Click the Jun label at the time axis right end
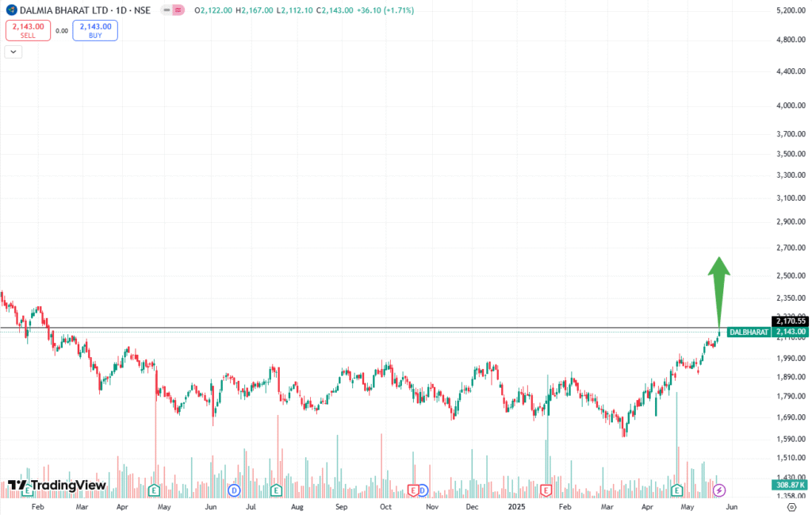This screenshot has width=812, height=515. click(732, 507)
